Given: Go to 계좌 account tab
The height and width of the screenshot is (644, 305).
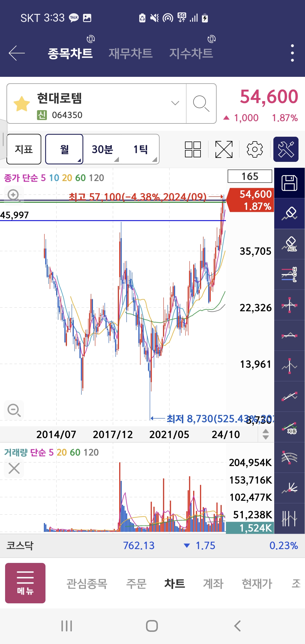Looking at the screenshot, I should (213, 584).
